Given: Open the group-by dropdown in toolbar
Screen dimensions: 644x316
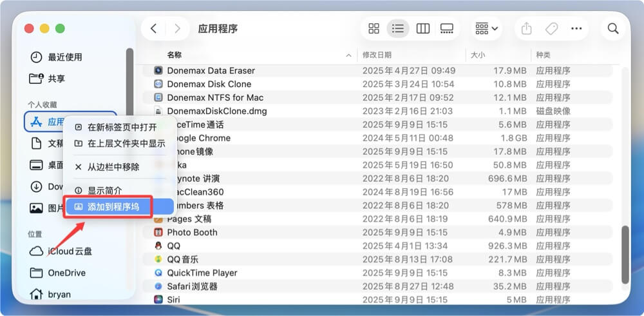Looking at the screenshot, I should pos(487,28).
